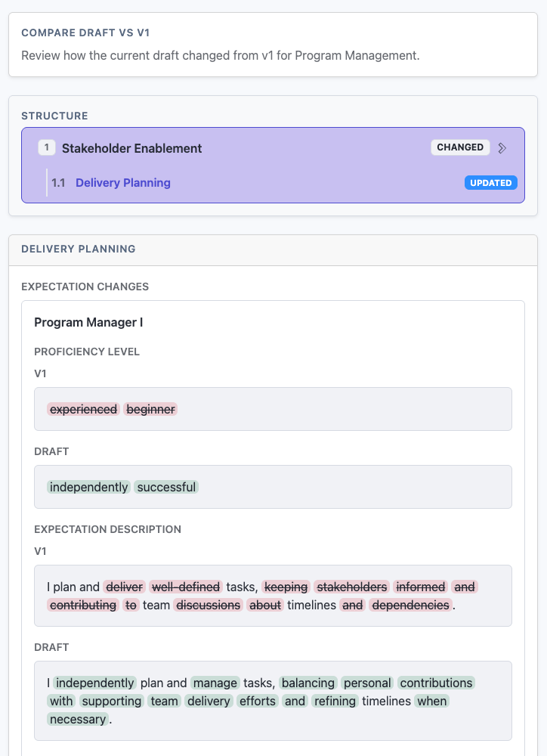The height and width of the screenshot is (756, 547).
Task: Open the Delivery Planning link
Action: tap(122, 183)
